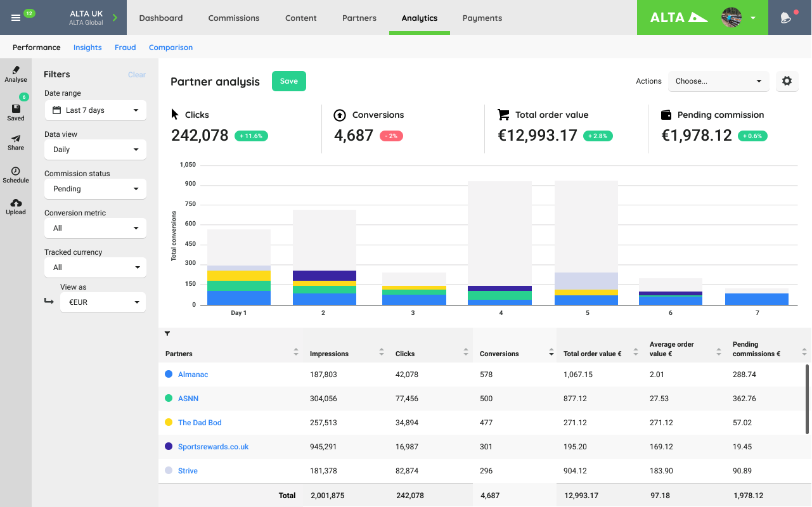Click the Share icon in the sidebar
The height and width of the screenshot is (507, 812).
coord(16,142)
